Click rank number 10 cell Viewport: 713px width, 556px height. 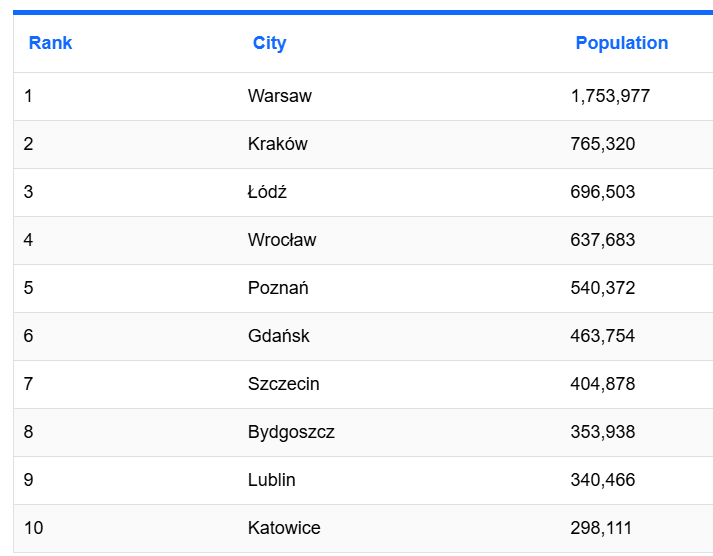coord(34,528)
